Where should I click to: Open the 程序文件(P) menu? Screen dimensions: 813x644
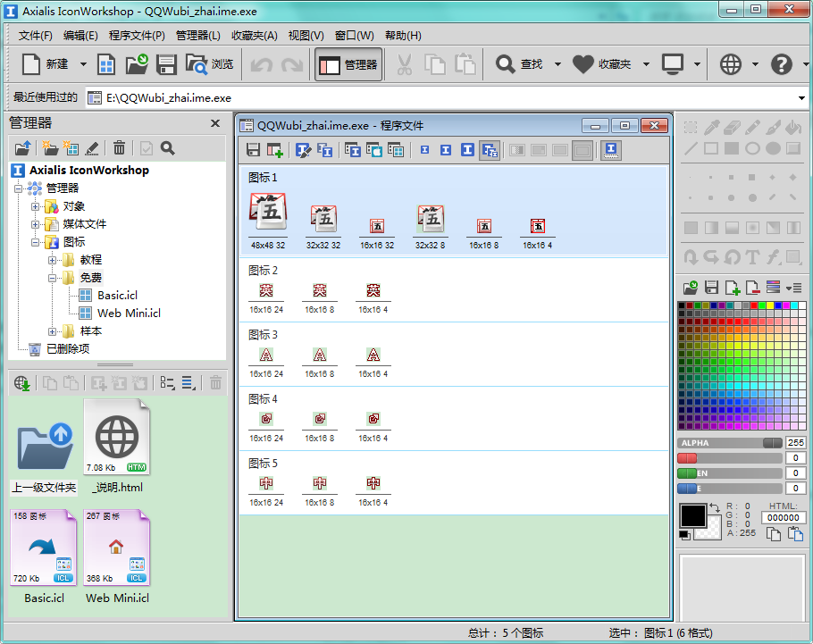(x=137, y=35)
